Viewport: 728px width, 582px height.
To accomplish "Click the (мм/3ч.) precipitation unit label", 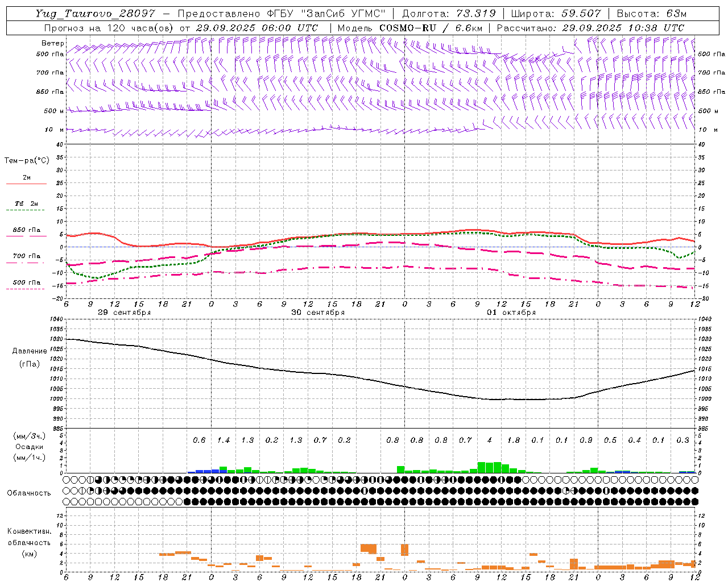I will (x=30, y=436).
